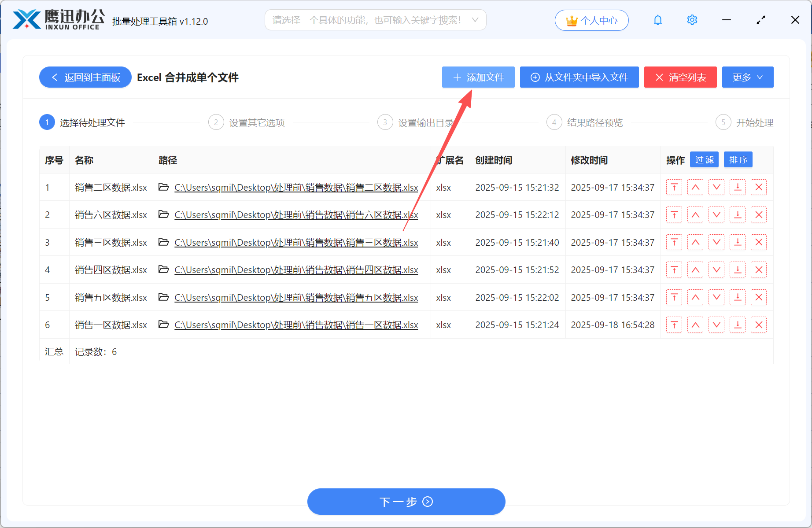Move 销售六区数据.xlsx up one row
Image resolution: width=812 pixels, height=528 pixels.
(x=695, y=214)
